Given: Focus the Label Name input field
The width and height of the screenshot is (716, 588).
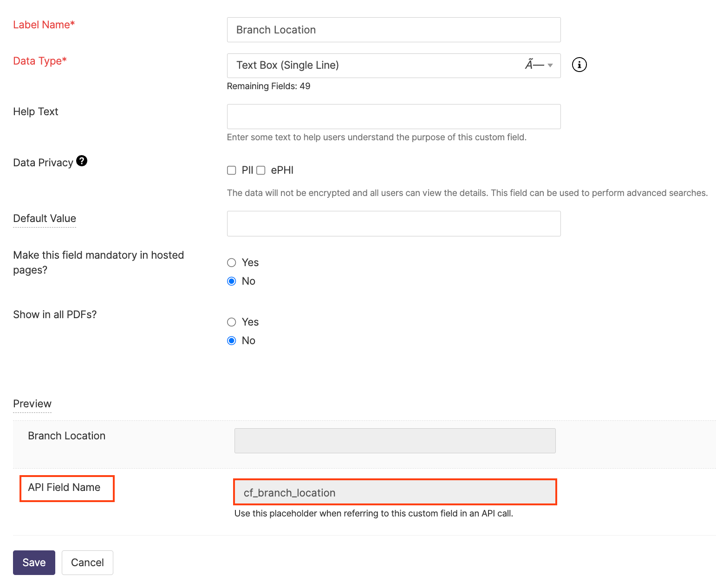Looking at the screenshot, I should (x=393, y=30).
